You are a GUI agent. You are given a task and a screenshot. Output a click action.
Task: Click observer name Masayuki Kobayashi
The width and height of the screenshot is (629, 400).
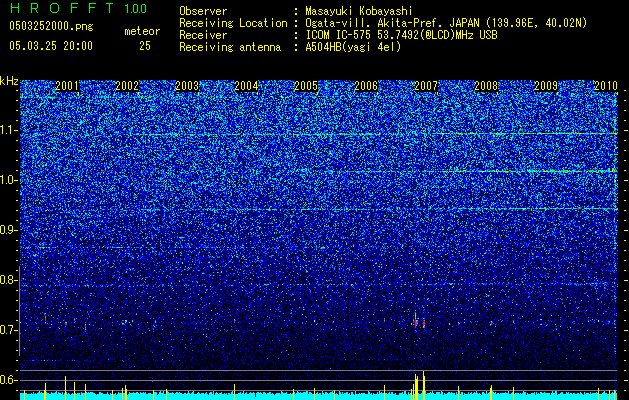pos(359,12)
